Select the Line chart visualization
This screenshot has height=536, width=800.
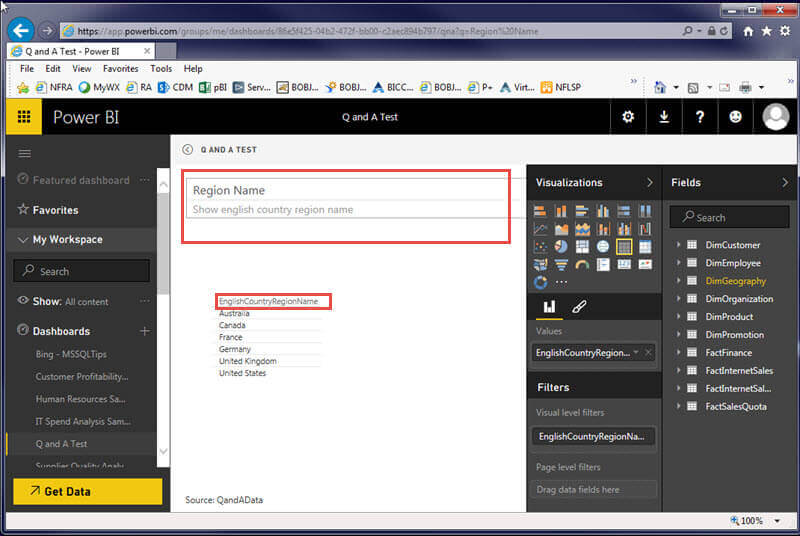click(x=540, y=229)
